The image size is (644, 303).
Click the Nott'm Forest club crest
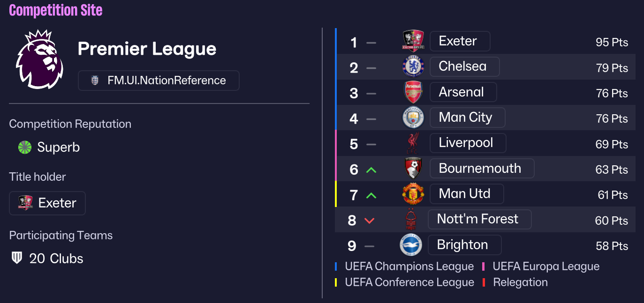(411, 219)
